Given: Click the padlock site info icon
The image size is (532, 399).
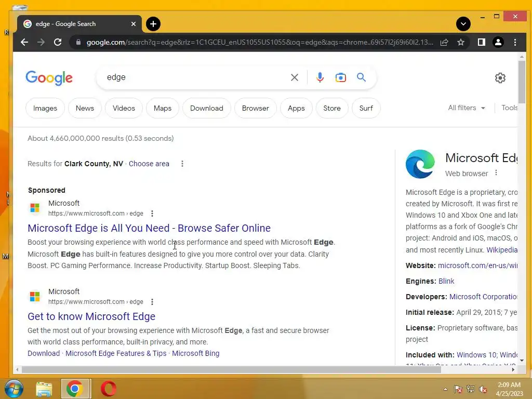Looking at the screenshot, I should 78,42.
